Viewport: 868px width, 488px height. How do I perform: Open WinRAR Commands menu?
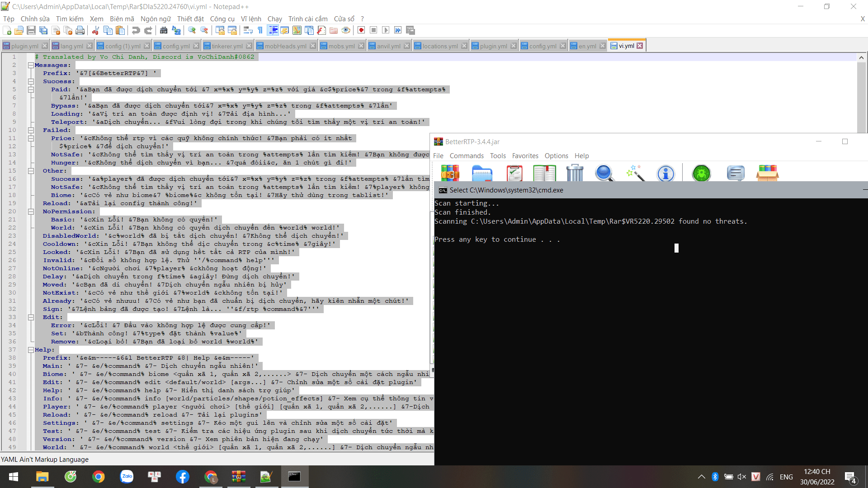[466, 156]
